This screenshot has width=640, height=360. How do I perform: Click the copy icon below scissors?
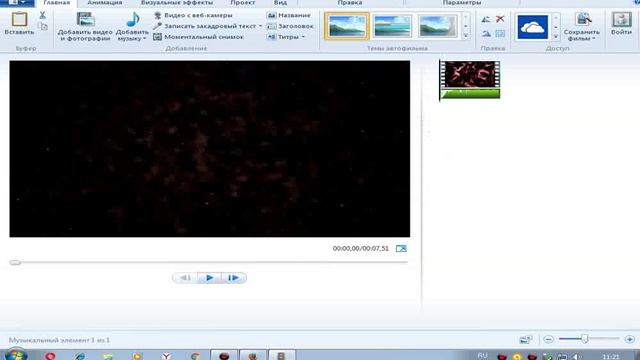pyautogui.click(x=42, y=27)
